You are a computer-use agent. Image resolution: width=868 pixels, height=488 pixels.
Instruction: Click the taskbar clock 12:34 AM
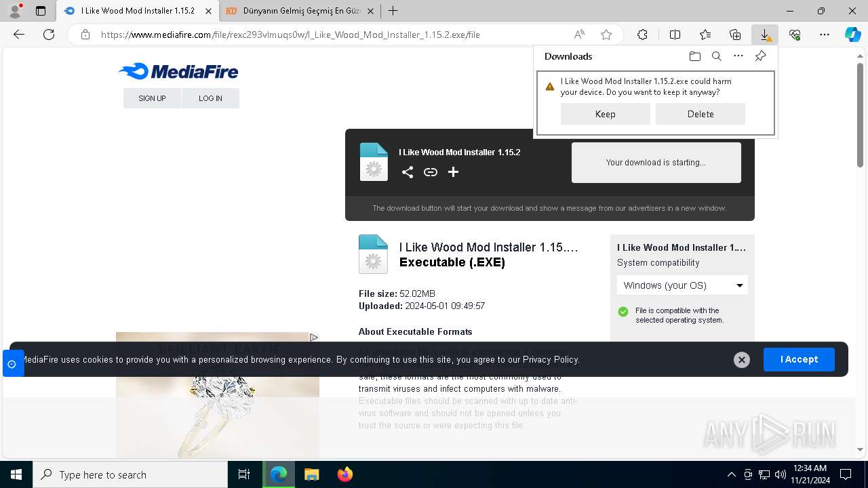809,468
